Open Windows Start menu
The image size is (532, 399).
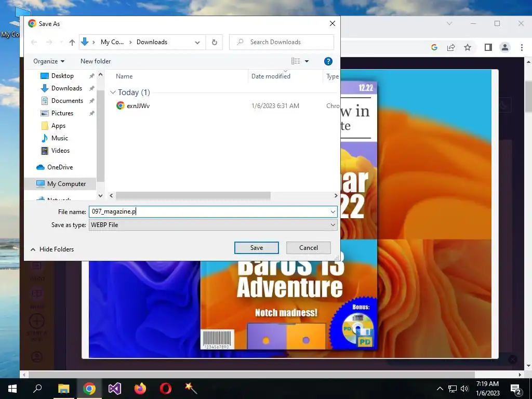click(x=12, y=389)
